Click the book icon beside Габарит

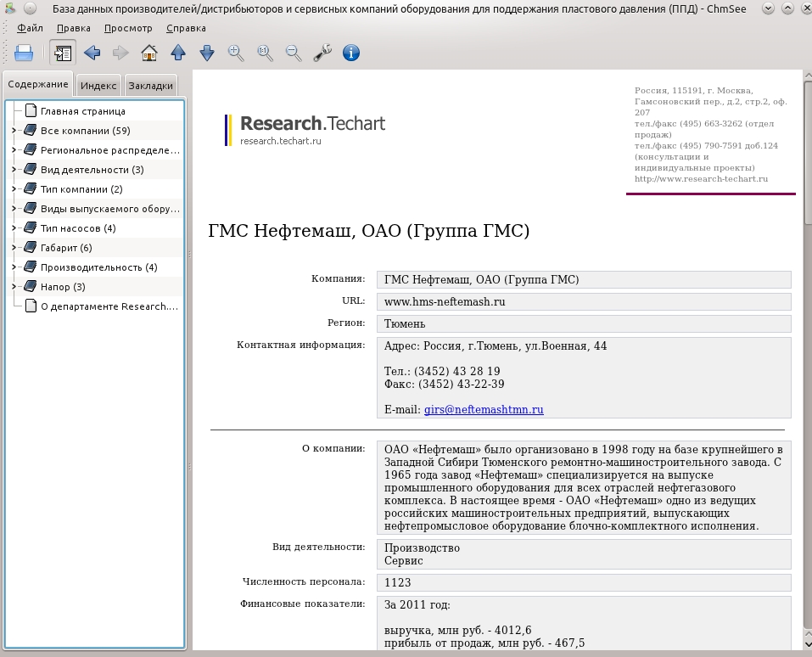[31, 248]
